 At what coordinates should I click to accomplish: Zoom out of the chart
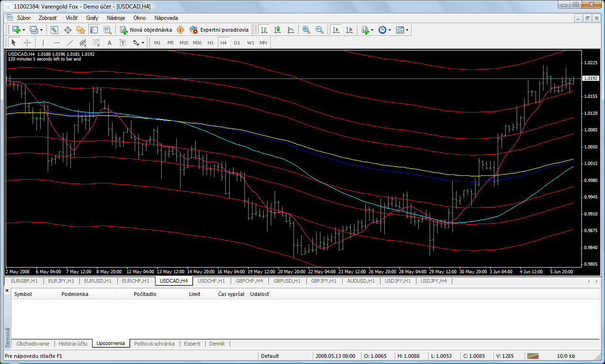[320, 30]
